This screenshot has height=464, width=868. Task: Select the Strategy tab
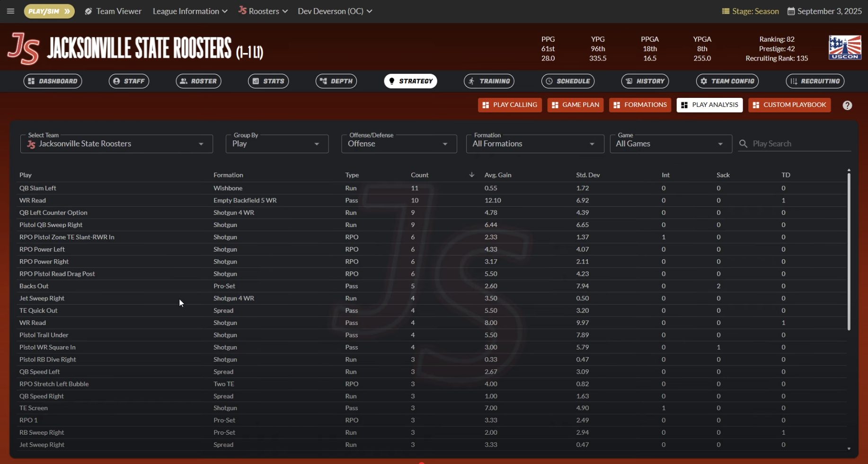tap(410, 81)
